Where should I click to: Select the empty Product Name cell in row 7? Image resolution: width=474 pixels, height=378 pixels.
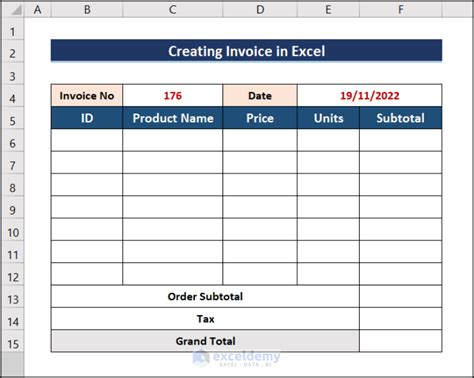(x=173, y=163)
